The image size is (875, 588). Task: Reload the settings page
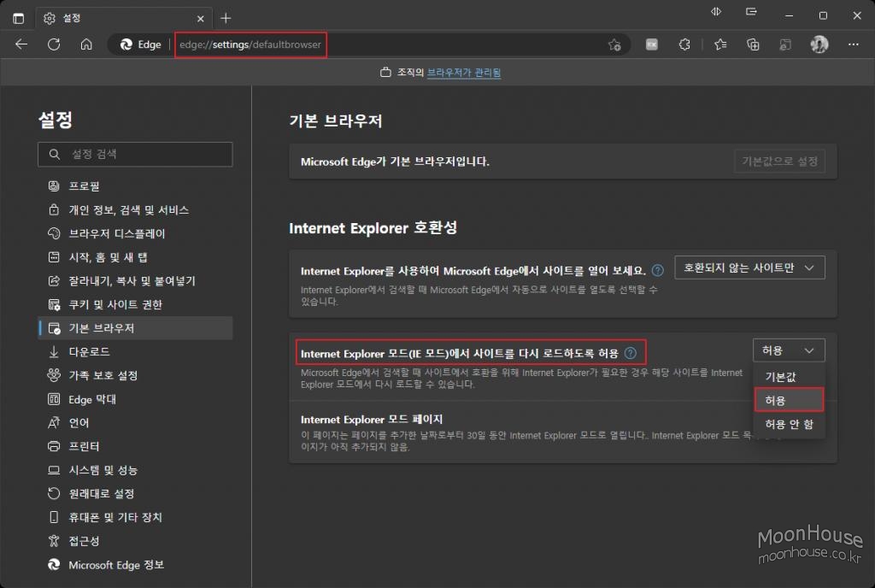tap(54, 44)
